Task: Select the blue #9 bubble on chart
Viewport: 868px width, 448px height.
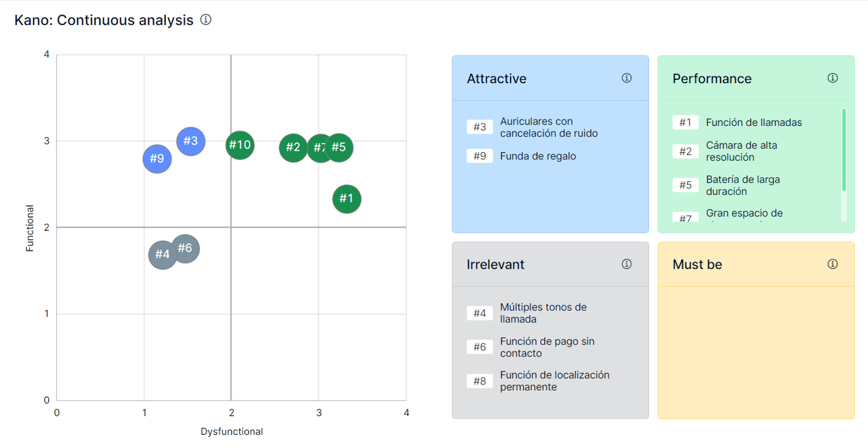Action: tap(157, 159)
